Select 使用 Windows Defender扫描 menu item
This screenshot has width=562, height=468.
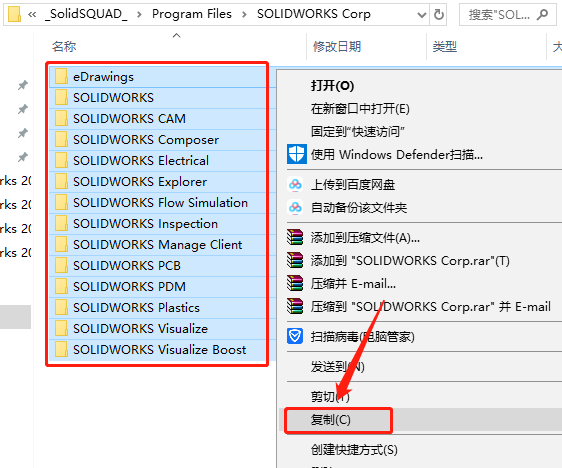coord(396,154)
